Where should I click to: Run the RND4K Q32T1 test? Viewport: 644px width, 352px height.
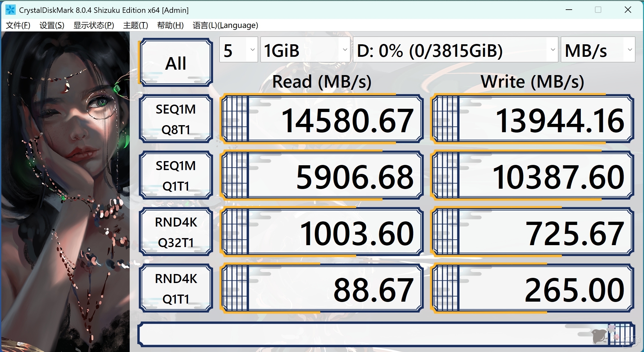point(176,232)
